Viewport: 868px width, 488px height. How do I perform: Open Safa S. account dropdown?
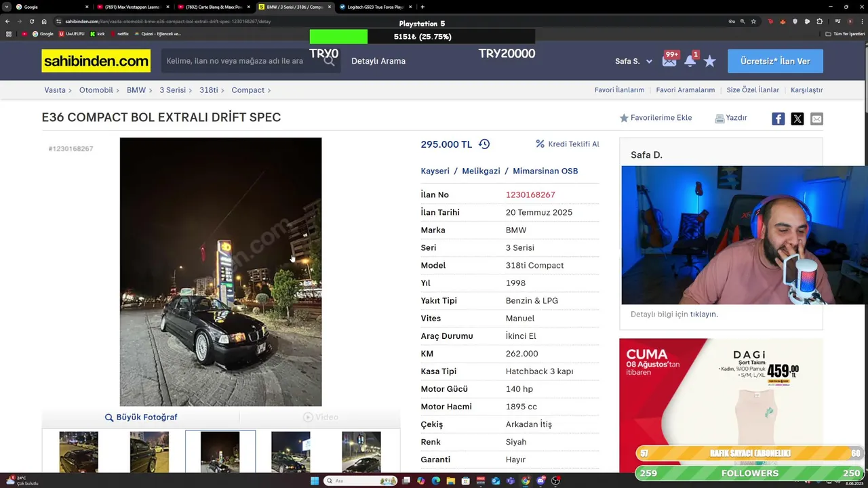coord(633,61)
